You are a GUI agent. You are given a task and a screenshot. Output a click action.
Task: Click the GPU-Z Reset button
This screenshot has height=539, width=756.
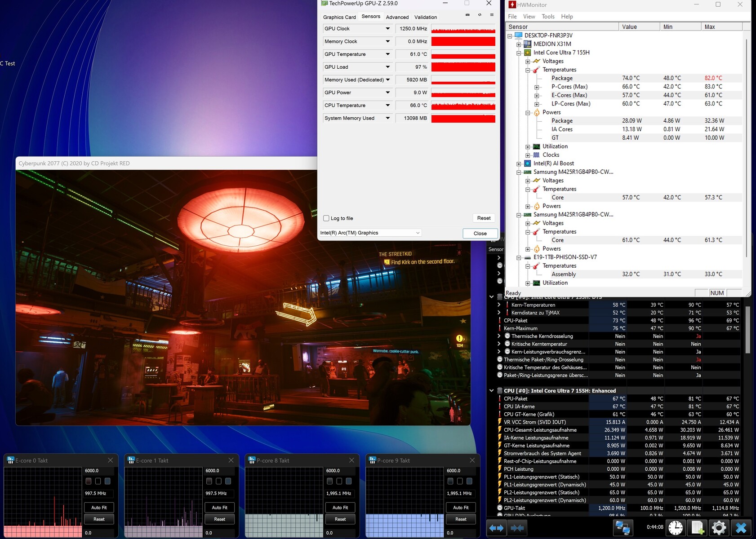[x=484, y=218]
